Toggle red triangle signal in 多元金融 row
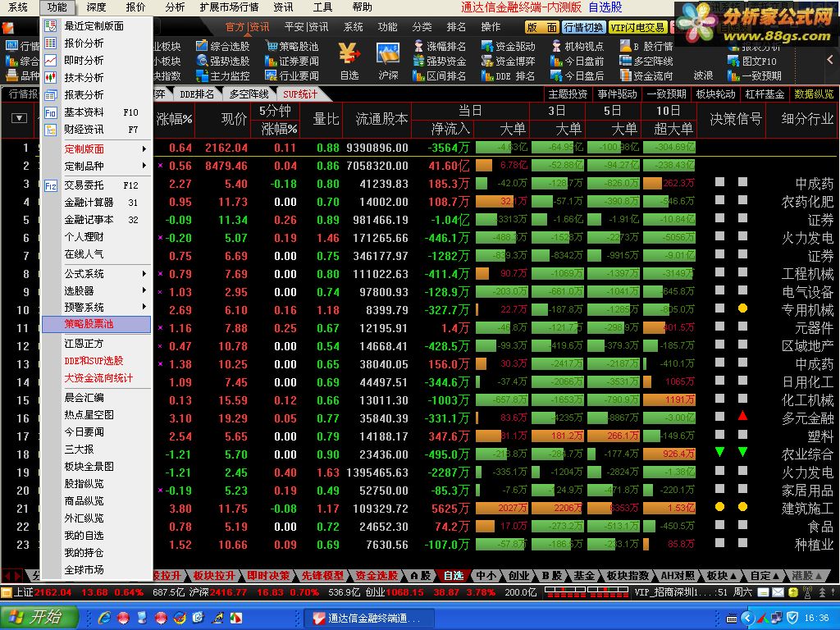The height and width of the screenshot is (630, 840). pyautogui.click(x=742, y=416)
